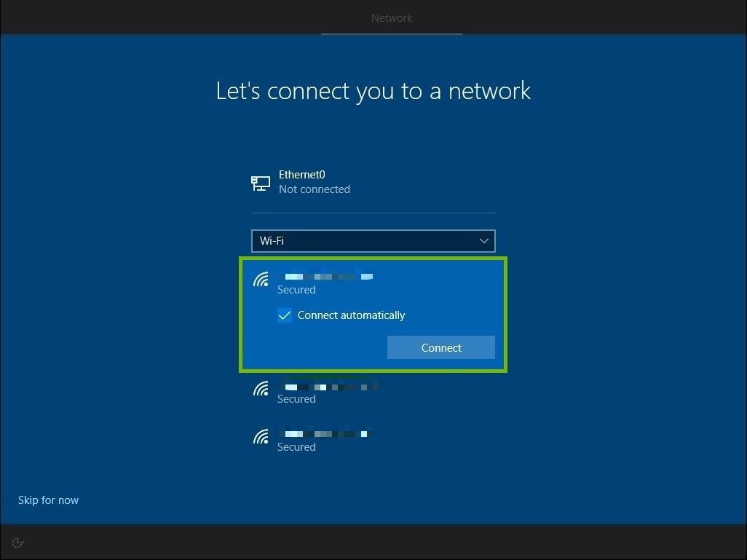Click the Network heading in the title bar
The height and width of the screenshot is (560, 747).
pos(392,17)
